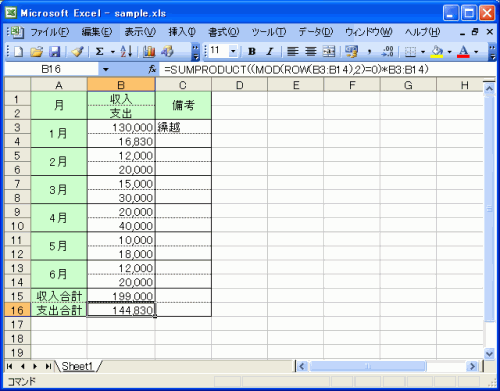500x391 pixels.
Task: Click the vertical scrollbar up arrow
Action: coord(489,89)
